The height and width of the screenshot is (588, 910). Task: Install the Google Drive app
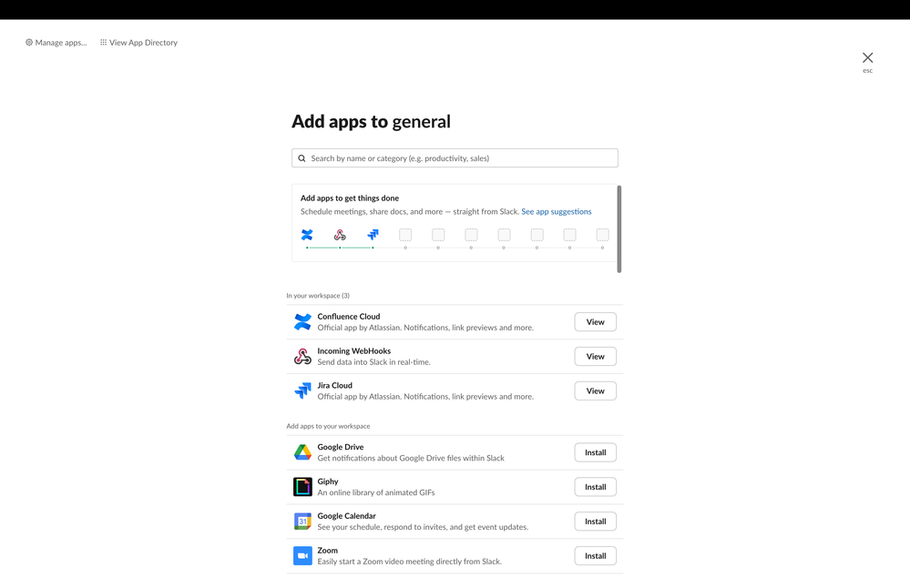[595, 451]
